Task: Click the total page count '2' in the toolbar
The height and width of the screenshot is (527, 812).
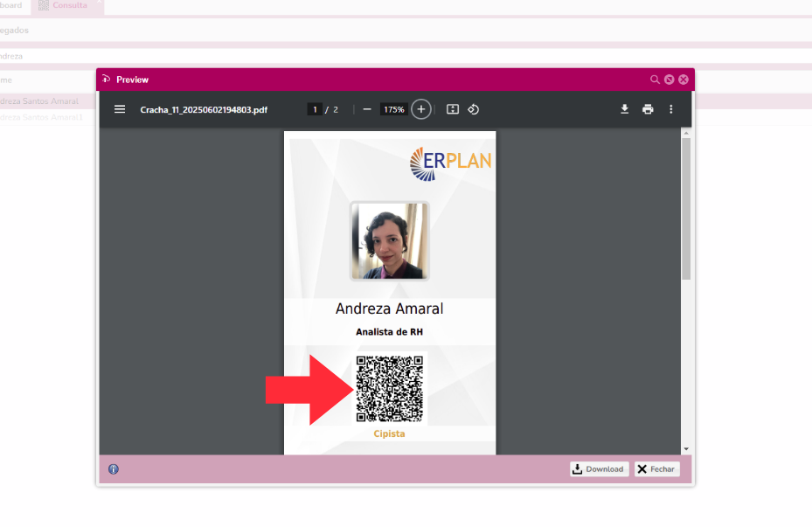Action: [x=336, y=110]
